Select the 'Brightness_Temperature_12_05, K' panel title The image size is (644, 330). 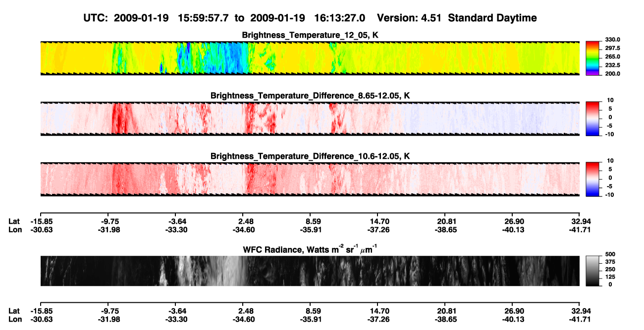pos(310,35)
